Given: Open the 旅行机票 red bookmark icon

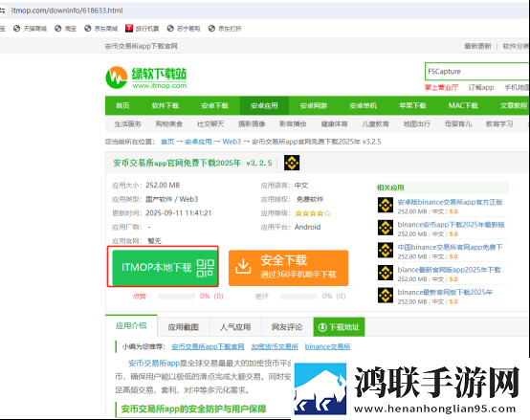Looking at the screenshot, I should click(x=129, y=29).
